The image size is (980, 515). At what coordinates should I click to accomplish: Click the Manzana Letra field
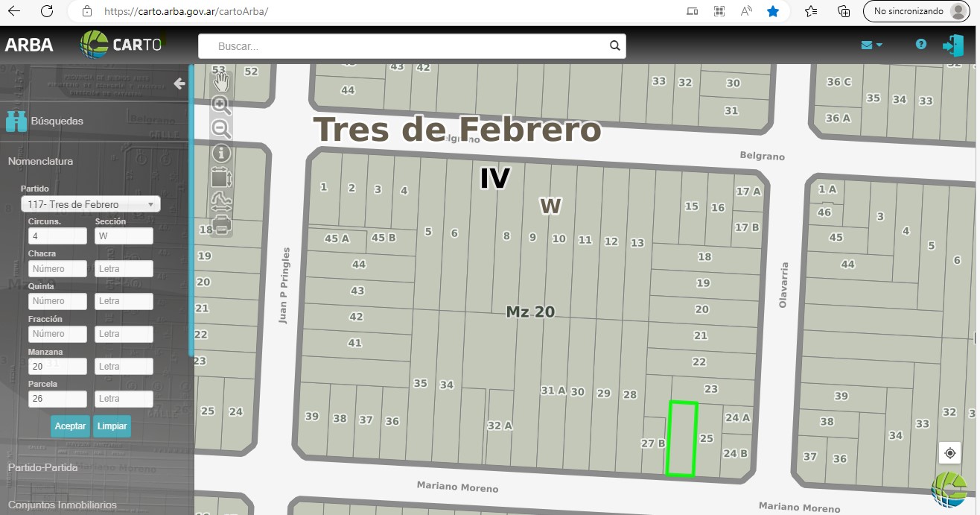[x=124, y=367]
